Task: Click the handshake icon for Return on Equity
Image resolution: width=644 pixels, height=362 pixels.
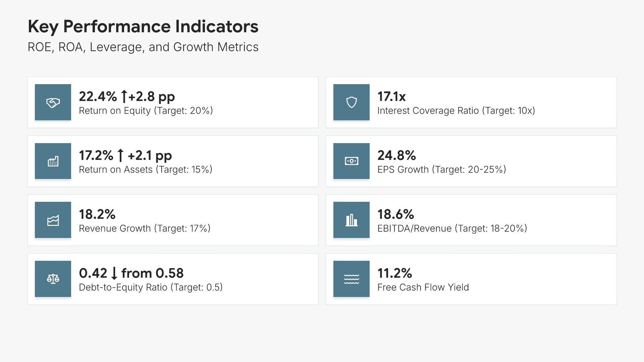Action: pyautogui.click(x=53, y=103)
